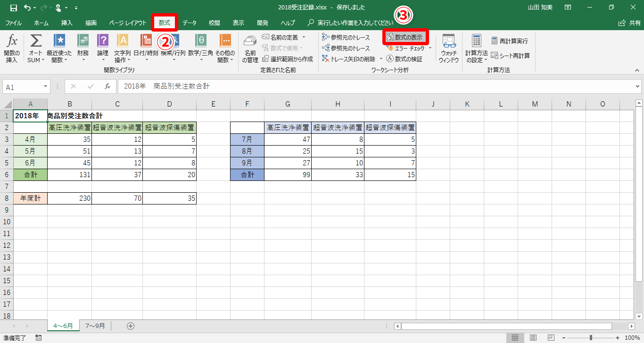Open the ファイル tab
644x343 pixels.
click(x=13, y=23)
